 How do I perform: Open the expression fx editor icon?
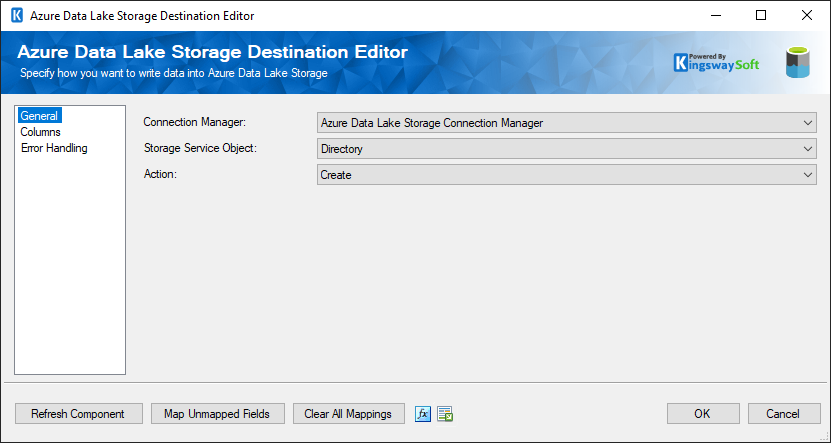(x=423, y=414)
